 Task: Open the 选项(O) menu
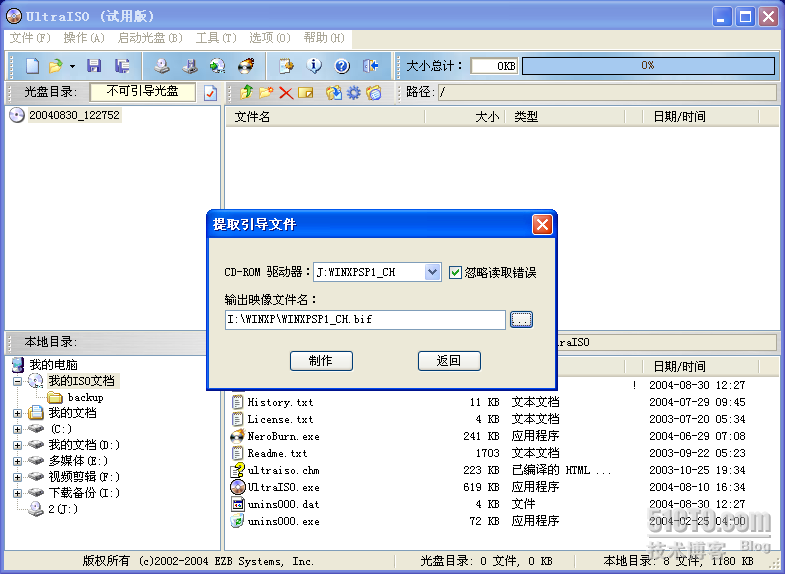tap(270, 38)
